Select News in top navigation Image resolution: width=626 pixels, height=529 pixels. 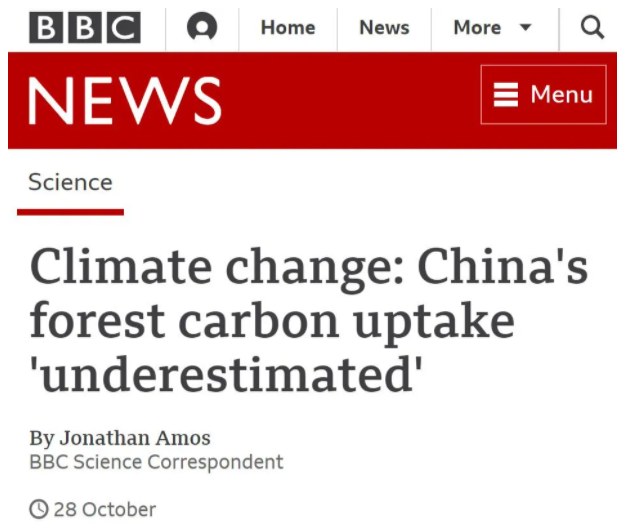click(x=384, y=27)
